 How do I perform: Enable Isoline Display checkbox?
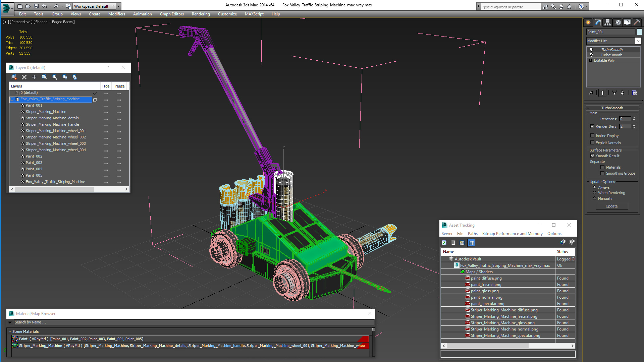(592, 136)
